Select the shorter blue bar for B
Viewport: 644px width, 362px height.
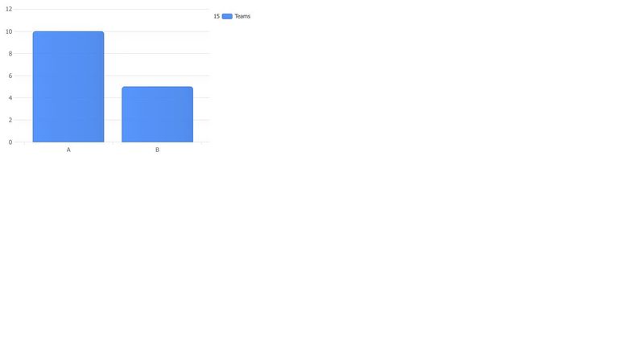pos(157,114)
